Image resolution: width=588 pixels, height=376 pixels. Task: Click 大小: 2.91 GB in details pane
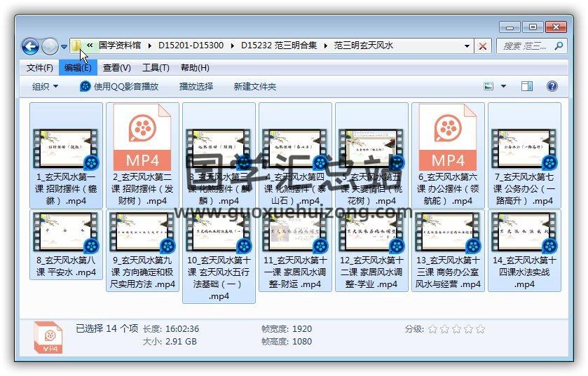click(x=170, y=342)
